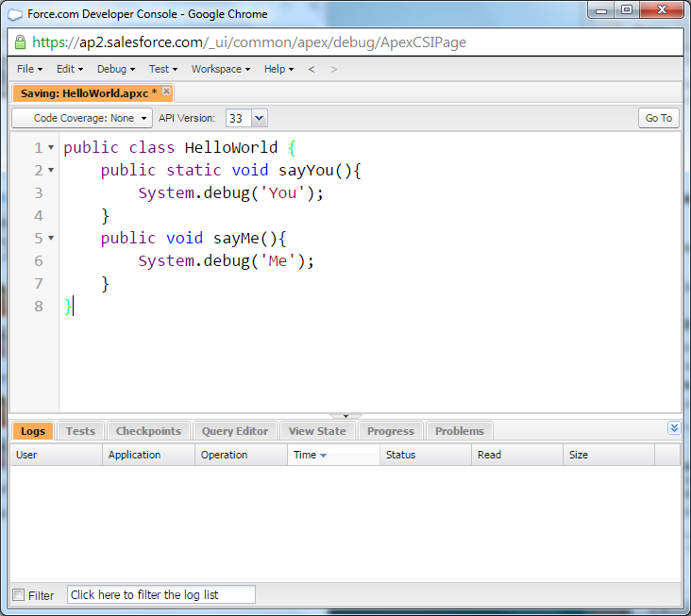Enable the Filter checkbox
This screenshot has width=691, height=616.
tap(19, 595)
